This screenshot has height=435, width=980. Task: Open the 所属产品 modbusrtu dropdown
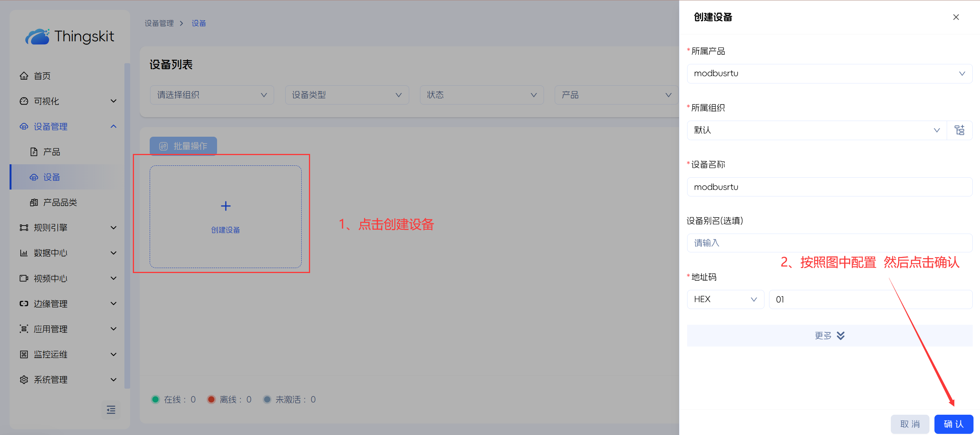(x=829, y=74)
